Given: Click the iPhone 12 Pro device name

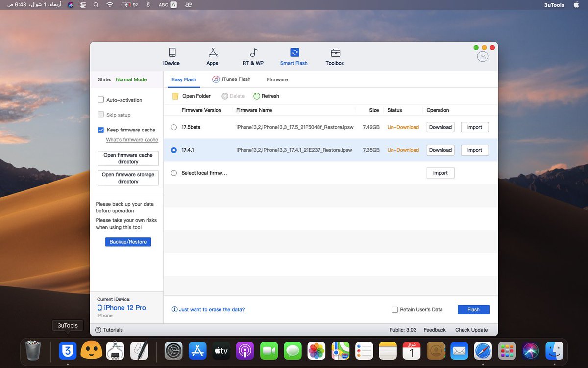Looking at the screenshot, I should coord(125,308).
